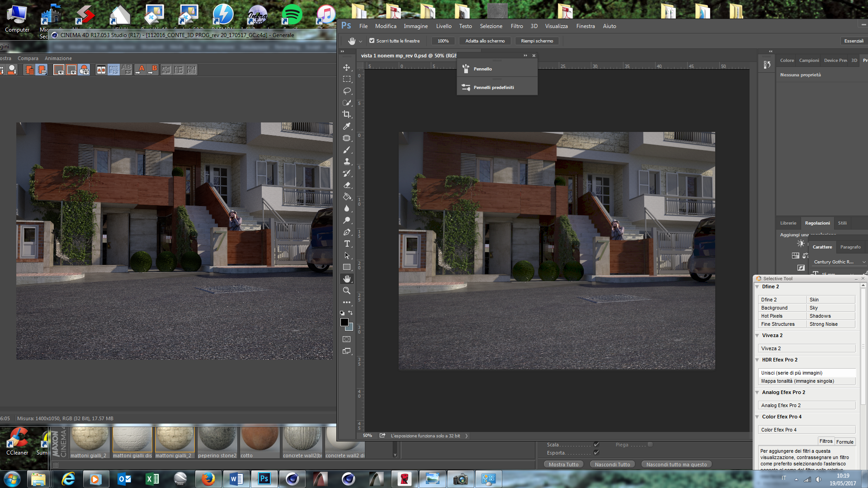Select the Lasso tool

(347, 91)
